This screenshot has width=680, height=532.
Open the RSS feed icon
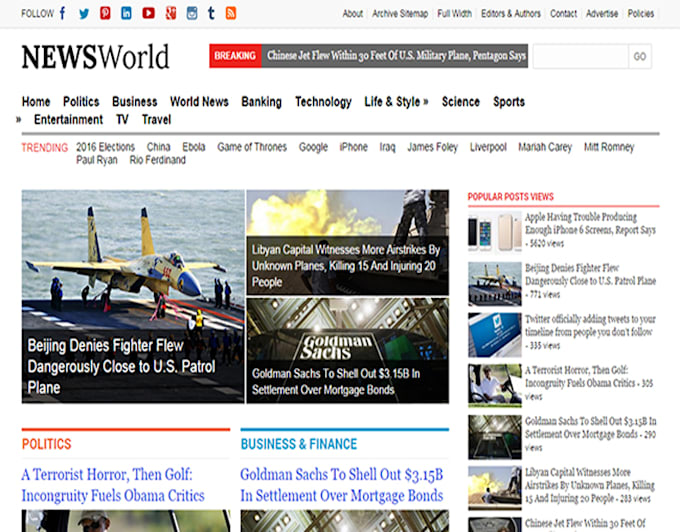[x=231, y=13]
